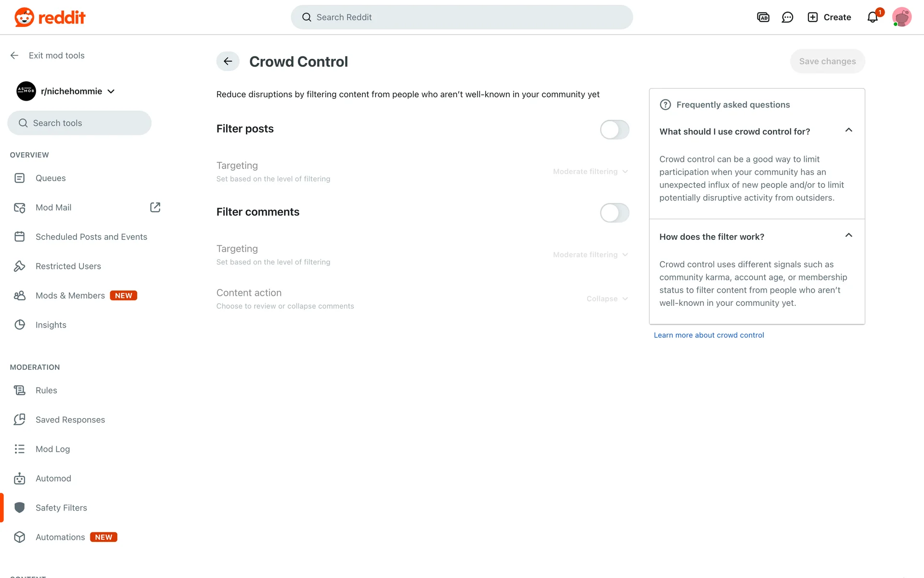The width and height of the screenshot is (924, 578).
Task: Open Mod Mail external link icon
Action: point(155,207)
